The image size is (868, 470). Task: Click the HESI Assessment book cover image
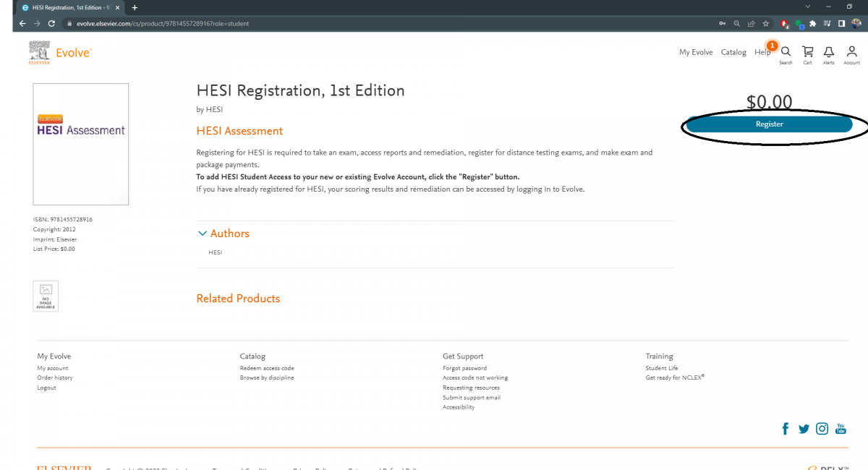point(81,144)
